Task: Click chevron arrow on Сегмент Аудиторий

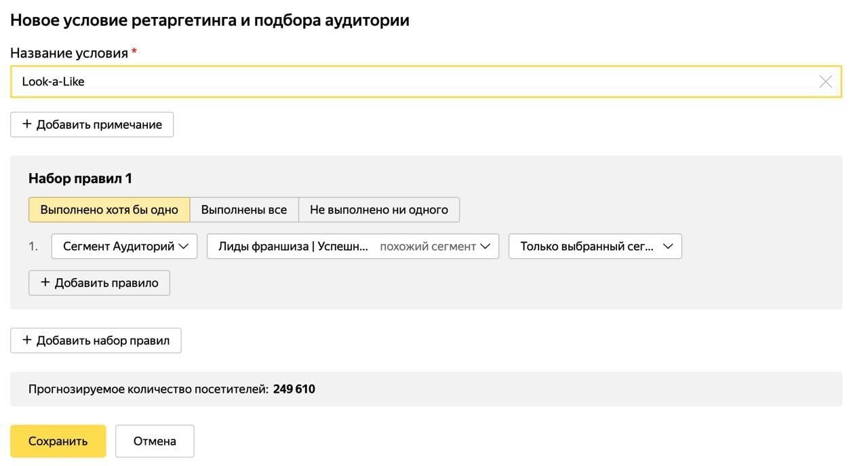Action: point(183,247)
